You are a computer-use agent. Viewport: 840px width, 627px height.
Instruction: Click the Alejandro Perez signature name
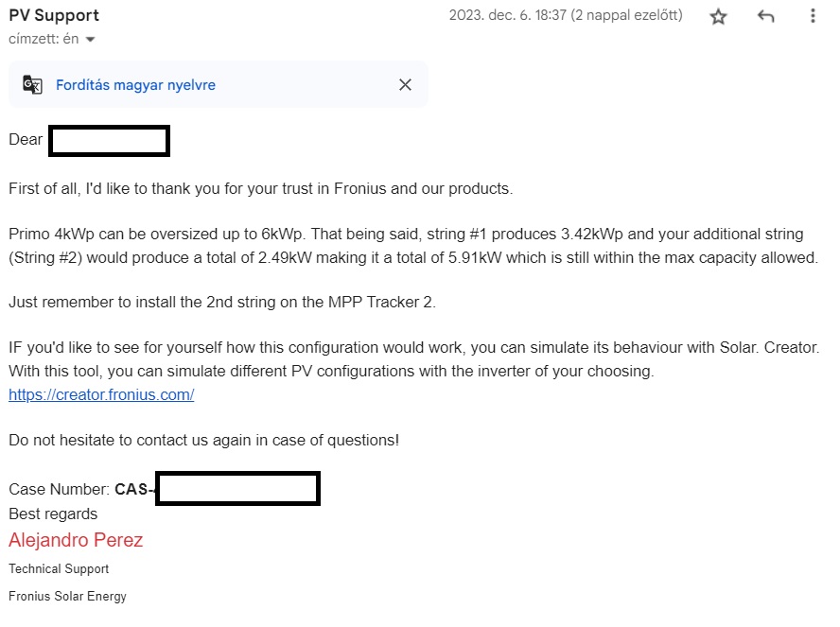(76, 540)
